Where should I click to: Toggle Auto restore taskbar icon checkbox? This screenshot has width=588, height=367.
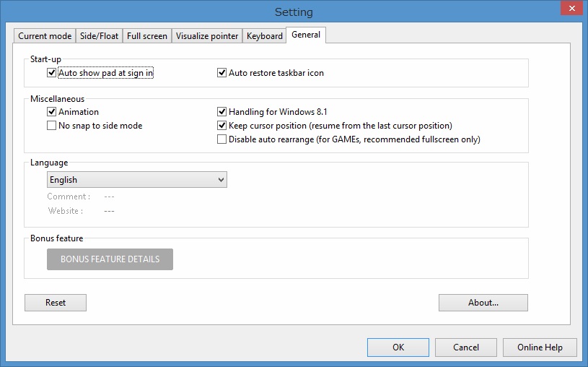[222, 73]
